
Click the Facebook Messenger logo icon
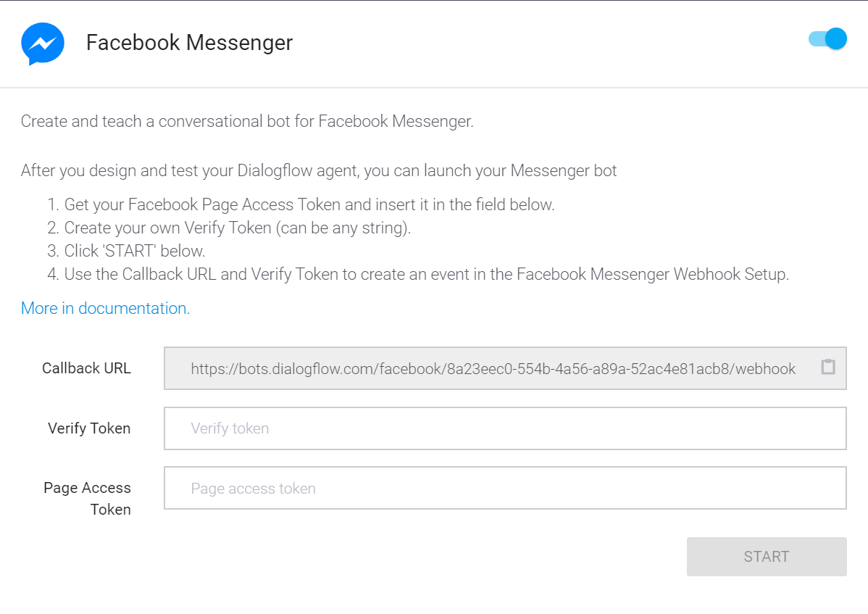(x=43, y=43)
